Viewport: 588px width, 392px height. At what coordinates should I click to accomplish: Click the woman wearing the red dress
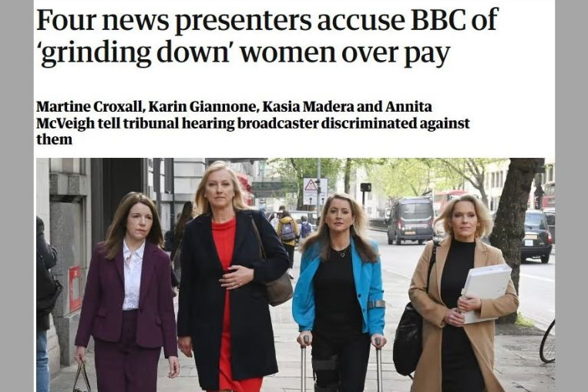(x=230, y=277)
